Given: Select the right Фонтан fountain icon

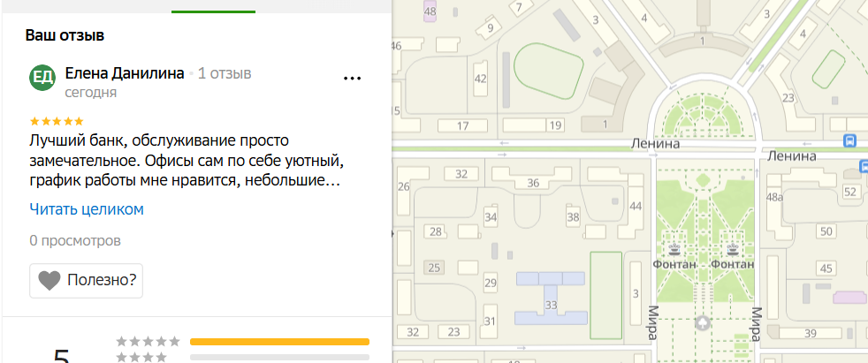Looking at the screenshot, I should point(734,249).
